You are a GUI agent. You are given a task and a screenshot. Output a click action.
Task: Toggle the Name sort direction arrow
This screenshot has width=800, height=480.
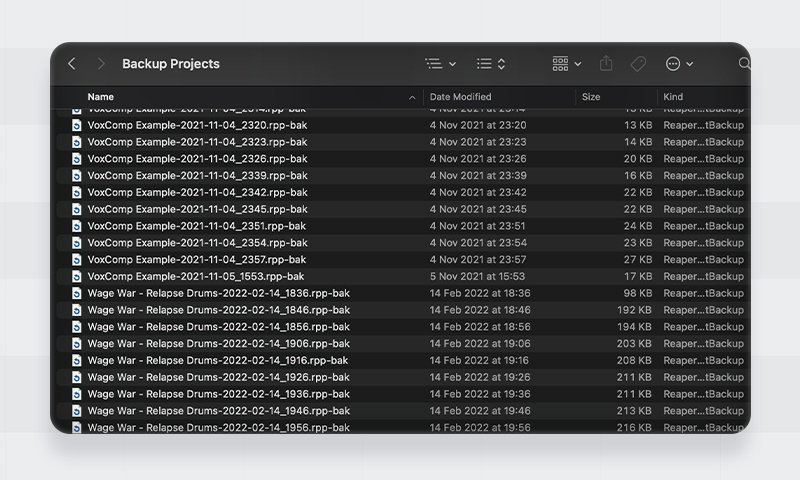(x=412, y=97)
